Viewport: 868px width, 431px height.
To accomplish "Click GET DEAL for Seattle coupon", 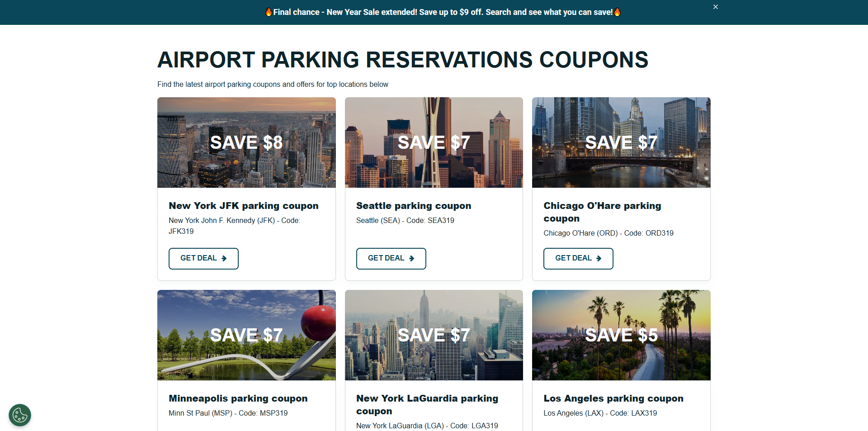I will point(391,258).
